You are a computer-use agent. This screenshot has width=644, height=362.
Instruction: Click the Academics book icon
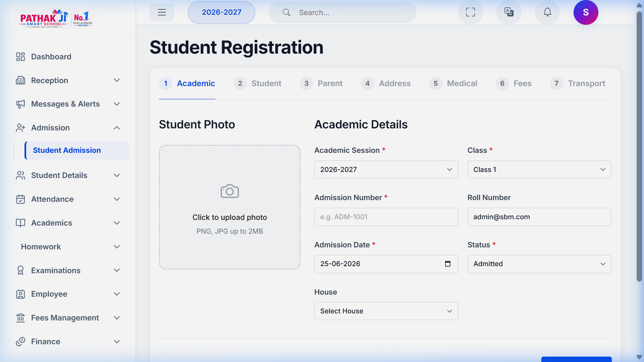(x=20, y=223)
